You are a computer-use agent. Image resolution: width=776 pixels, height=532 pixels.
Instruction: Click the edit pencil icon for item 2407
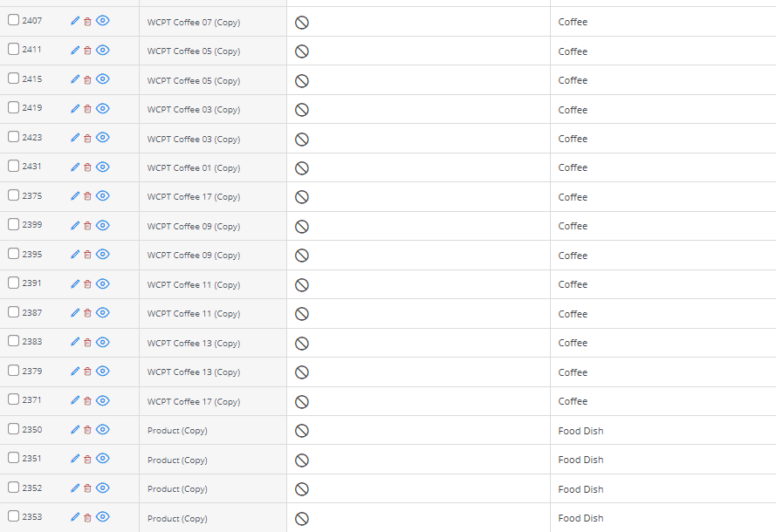tap(75, 21)
